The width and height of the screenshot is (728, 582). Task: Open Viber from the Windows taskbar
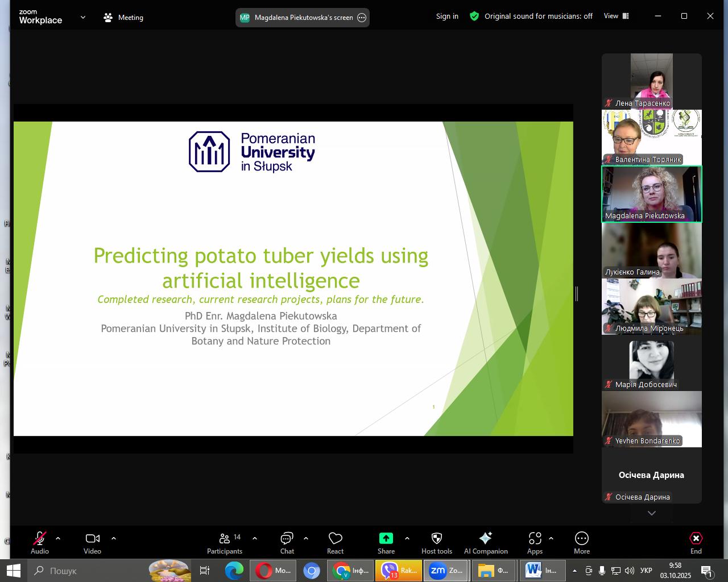point(398,571)
